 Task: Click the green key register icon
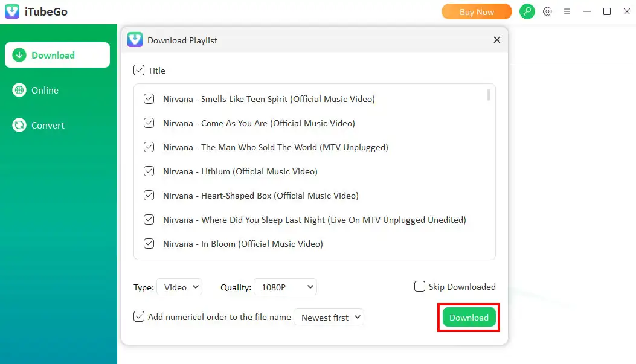[x=527, y=11]
